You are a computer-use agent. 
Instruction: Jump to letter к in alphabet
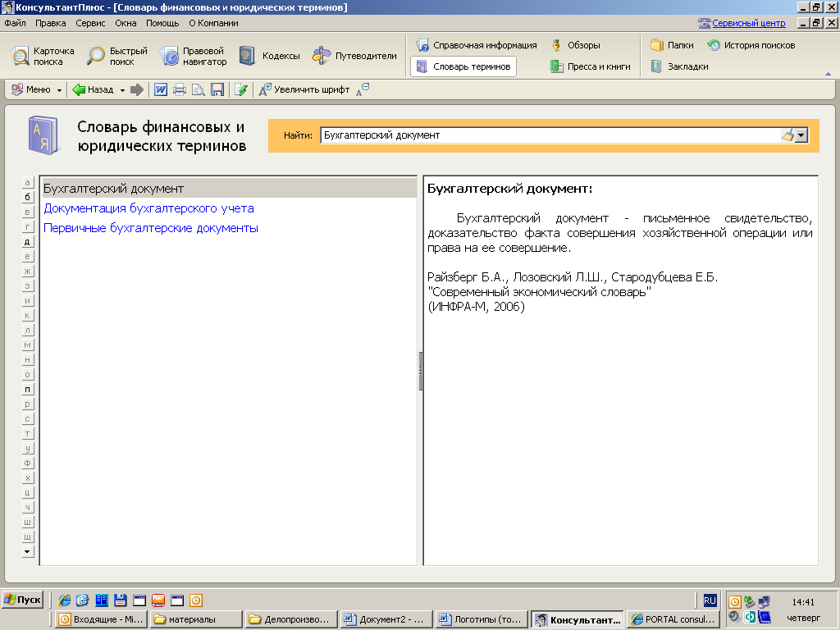[x=27, y=316]
